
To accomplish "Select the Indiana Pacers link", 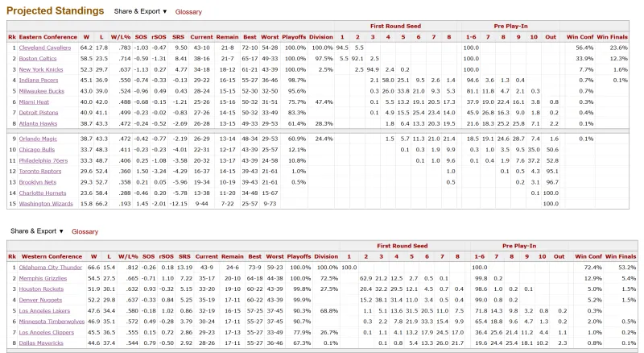I will [39, 81].
